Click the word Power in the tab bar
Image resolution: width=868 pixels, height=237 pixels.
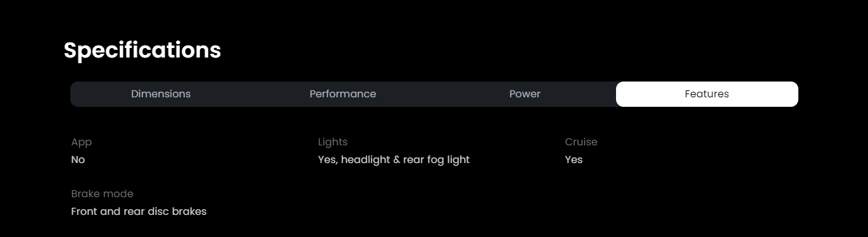pyautogui.click(x=525, y=94)
